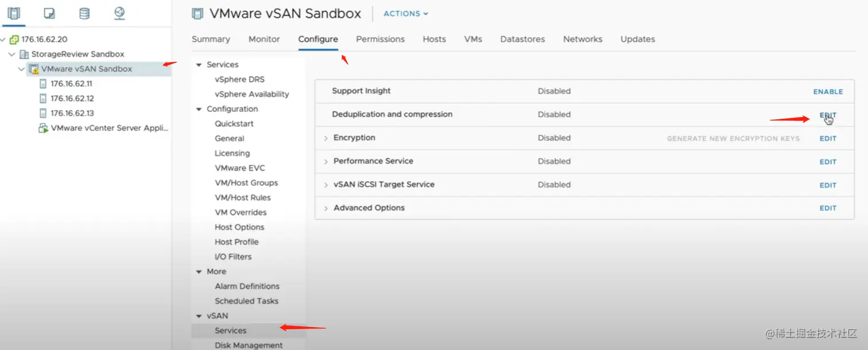Open the ACTIONS dropdown menu
This screenshot has width=868, height=350.
point(406,14)
